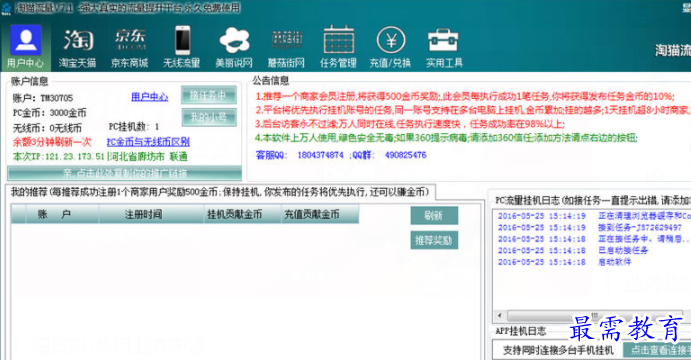
Task: Click announcement line 1 about 500金币奖励
Action: [464, 96]
